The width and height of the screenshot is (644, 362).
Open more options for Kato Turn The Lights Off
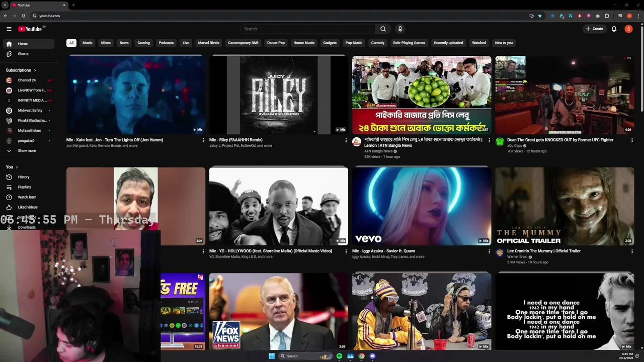pos(203,140)
